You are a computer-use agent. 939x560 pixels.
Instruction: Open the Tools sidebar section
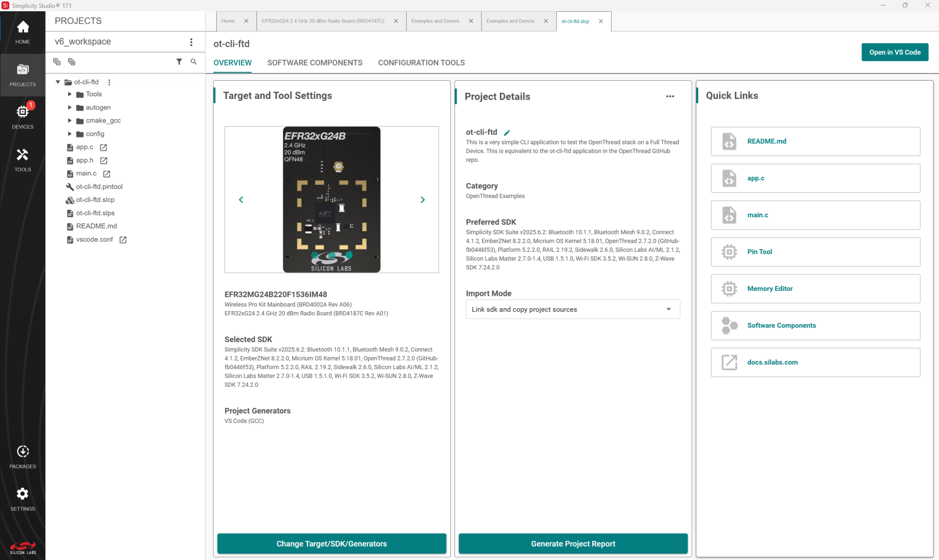pos(23,159)
